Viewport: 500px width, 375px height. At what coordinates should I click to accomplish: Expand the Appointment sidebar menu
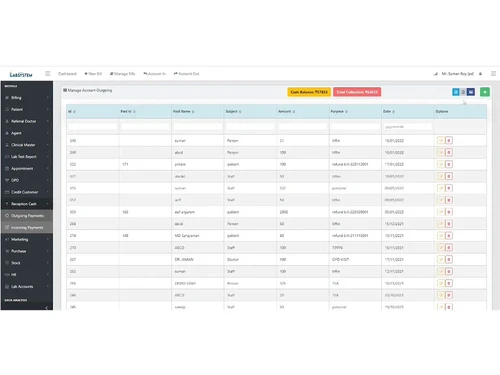point(27,168)
